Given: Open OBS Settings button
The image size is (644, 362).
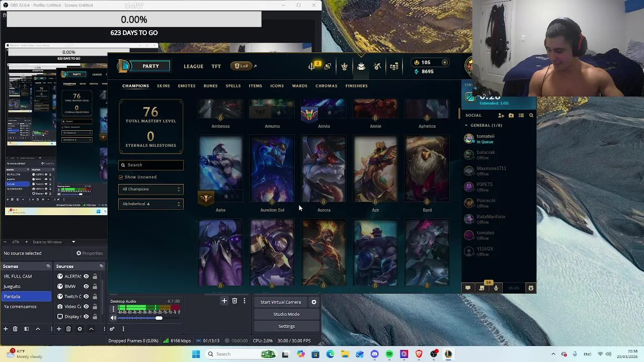Looking at the screenshot, I should pos(286,326).
